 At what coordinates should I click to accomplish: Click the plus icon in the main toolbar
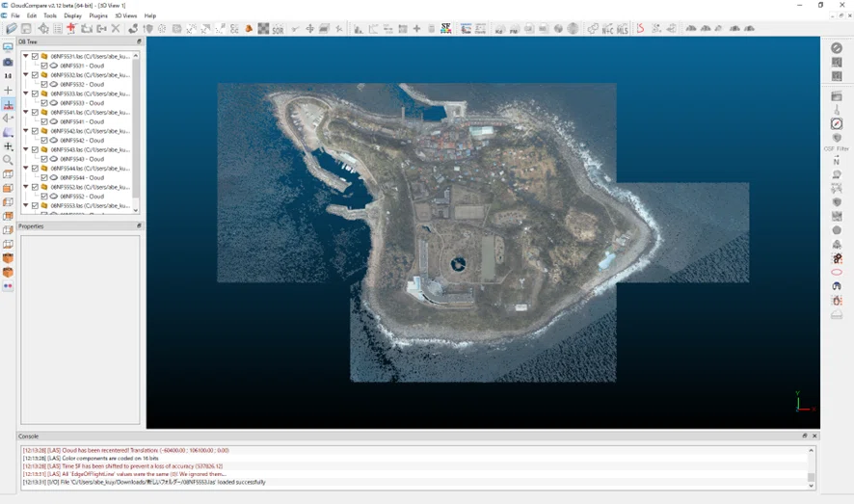click(416, 28)
